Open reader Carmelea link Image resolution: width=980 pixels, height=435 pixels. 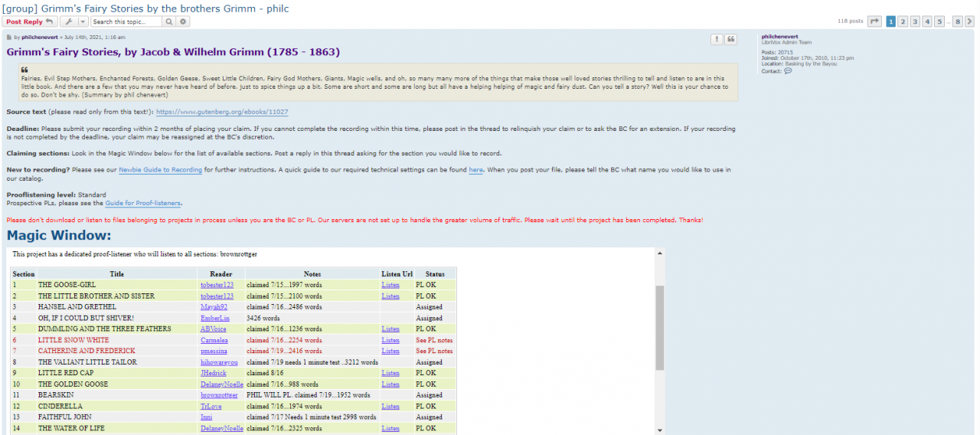pyautogui.click(x=214, y=340)
